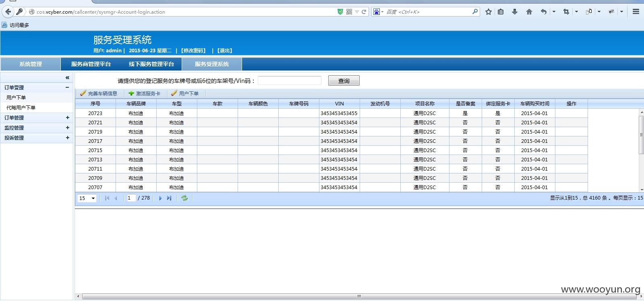Click the 是否备案 column header

coord(466,104)
